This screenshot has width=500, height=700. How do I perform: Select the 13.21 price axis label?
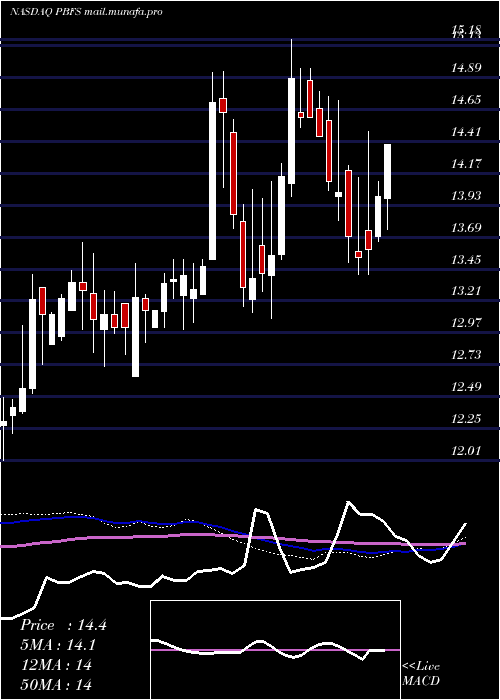point(466,291)
